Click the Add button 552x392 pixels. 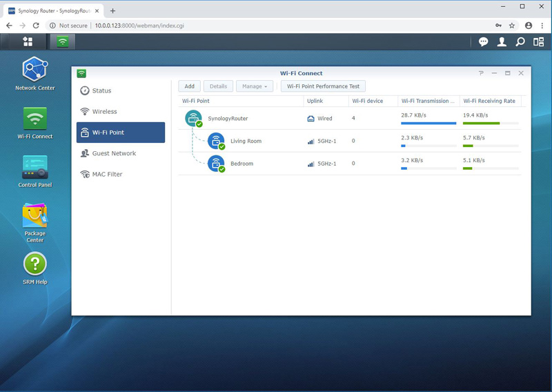pos(189,86)
